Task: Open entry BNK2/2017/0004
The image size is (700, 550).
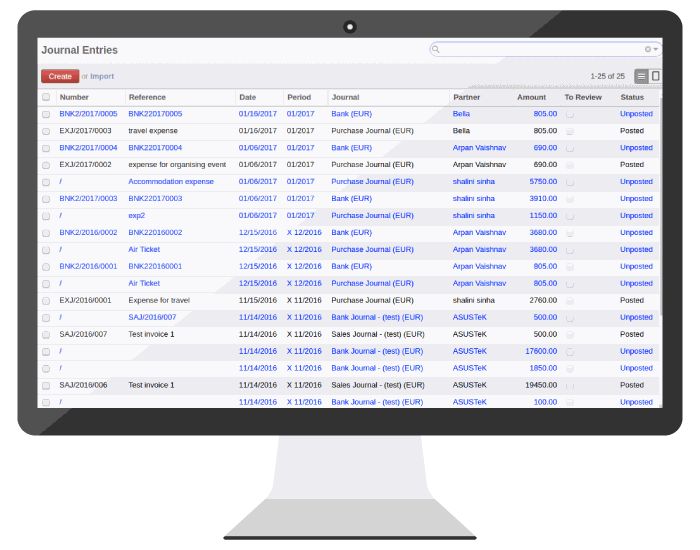Action: (88, 148)
